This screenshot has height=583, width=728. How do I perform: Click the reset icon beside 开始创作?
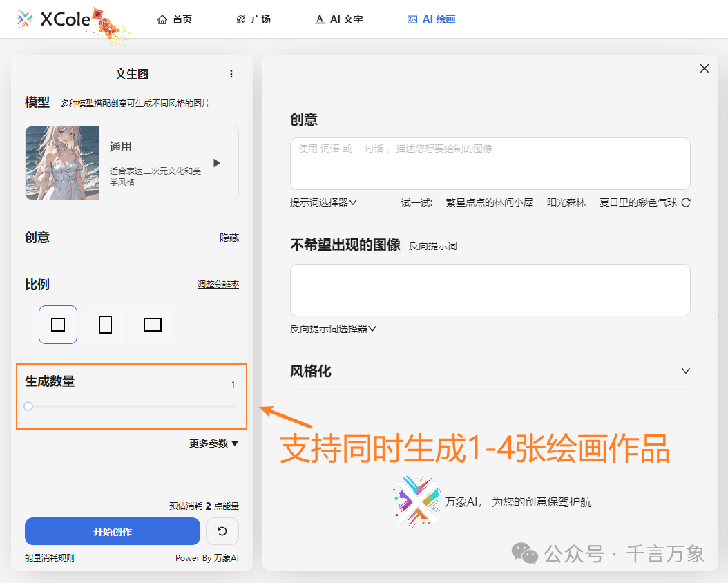tap(222, 531)
